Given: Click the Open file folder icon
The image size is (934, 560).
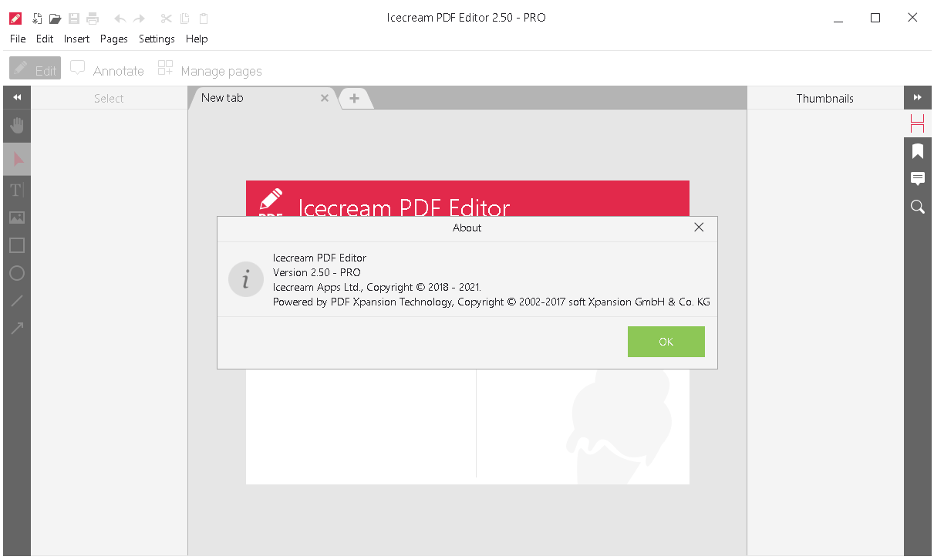Looking at the screenshot, I should click(x=55, y=19).
